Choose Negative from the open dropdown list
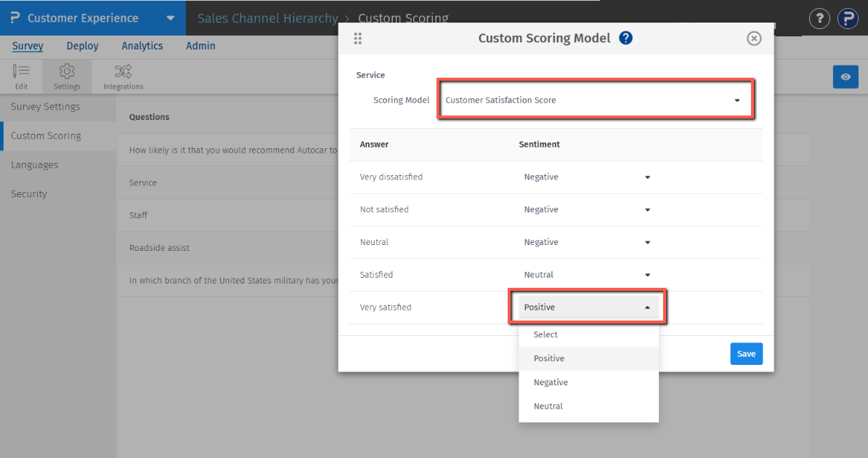This screenshot has width=868, height=458. tap(551, 382)
